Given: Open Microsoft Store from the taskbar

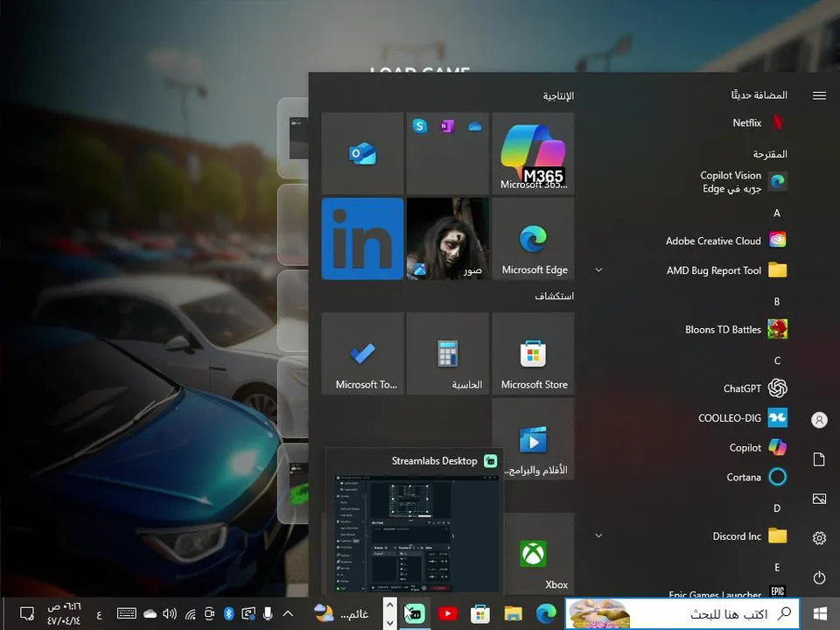Looking at the screenshot, I should (480, 613).
